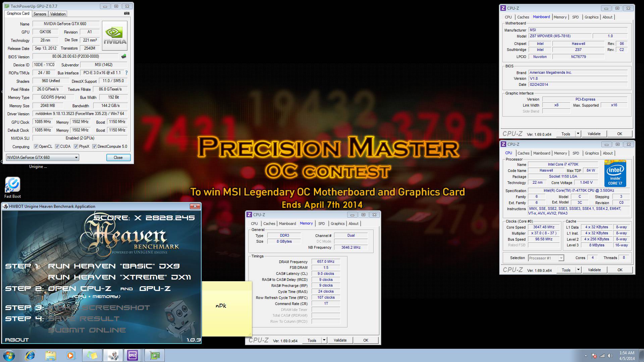Click Validate in CPU tab CPU-Z window

[594, 270]
